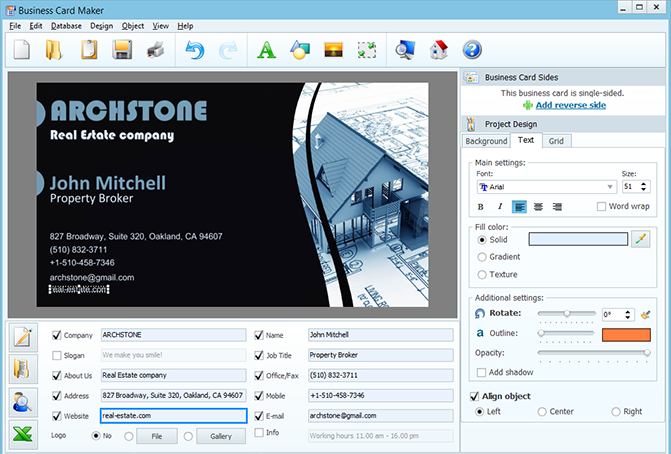This screenshot has width=671, height=454.
Task: Add text with the green A icon
Action: (x=266, y=50)
